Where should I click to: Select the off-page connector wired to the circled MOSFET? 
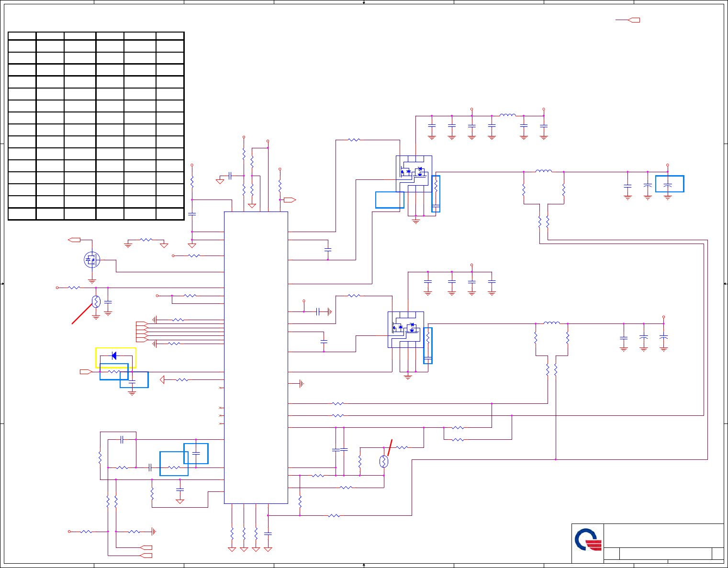pyautogui.click(x=74, y=239)
